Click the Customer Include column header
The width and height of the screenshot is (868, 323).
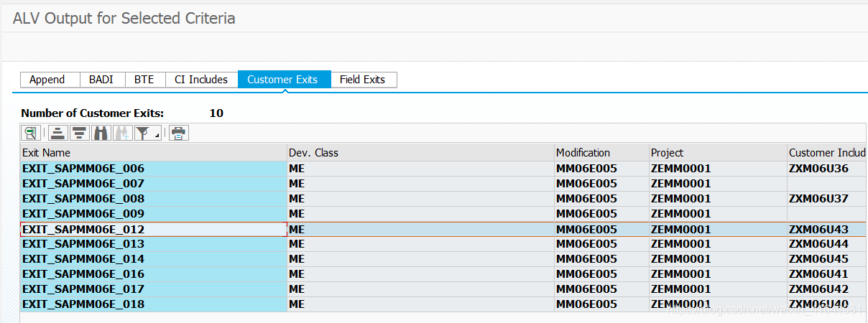point(827,153)
